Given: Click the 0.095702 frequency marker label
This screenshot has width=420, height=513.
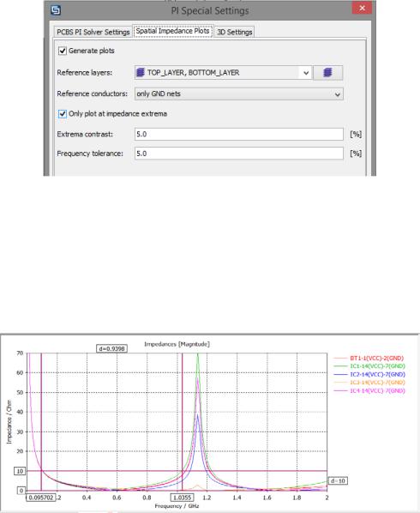Looking at the screenshot, I should pyautogui.click(x=41, y=498).
